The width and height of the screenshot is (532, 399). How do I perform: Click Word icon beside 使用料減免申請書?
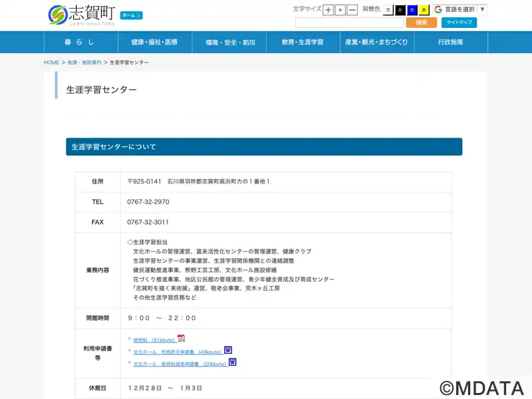[x=233, y=362]
